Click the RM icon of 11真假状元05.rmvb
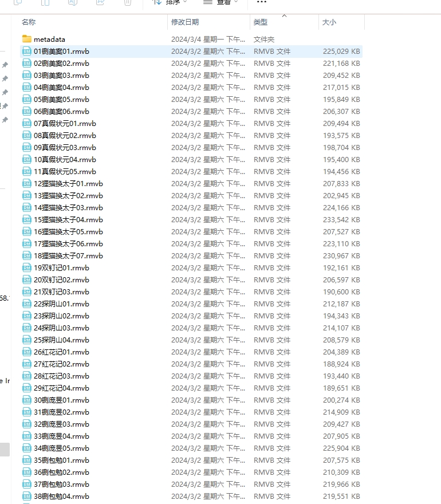The image size is (441, 504). point(27,172)
